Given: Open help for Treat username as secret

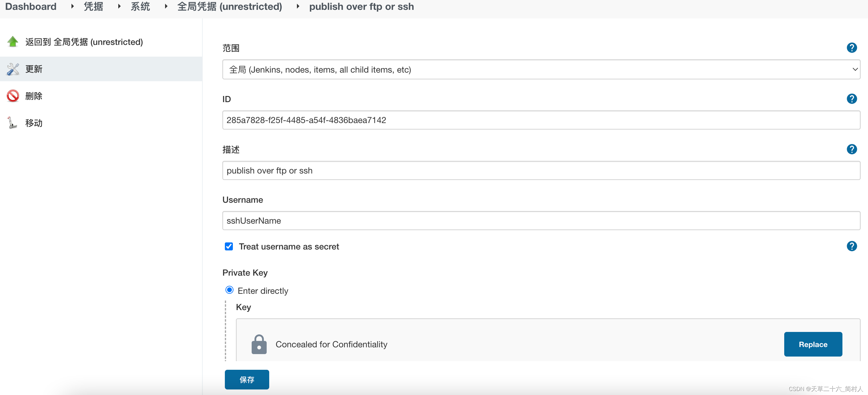Looking at the screenshot, I should [851, 246].
